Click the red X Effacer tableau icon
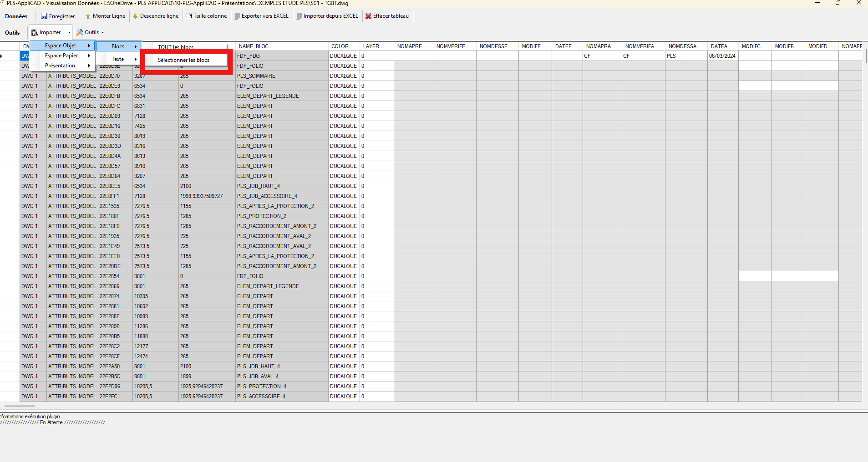Screen dimensions: 868x462 [x=368, y=16]
